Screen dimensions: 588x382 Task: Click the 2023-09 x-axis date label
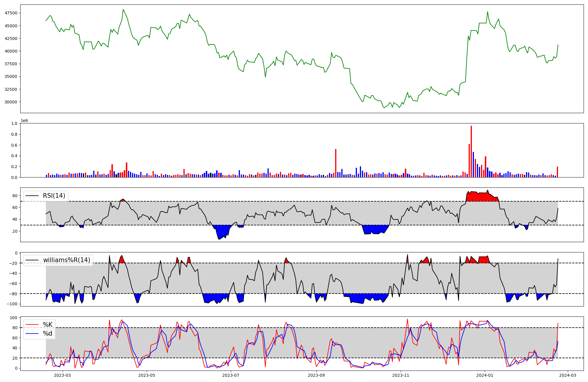(316, 375)
